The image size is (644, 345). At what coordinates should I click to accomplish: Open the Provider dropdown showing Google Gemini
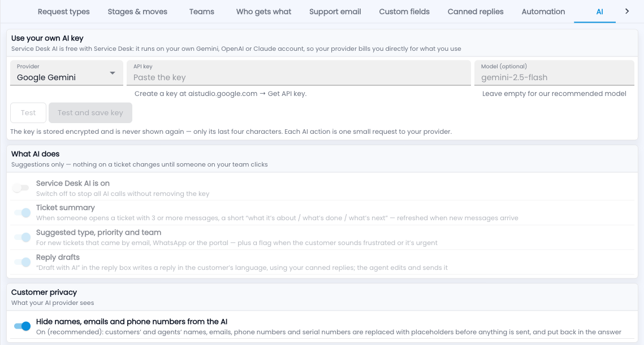coord(67,73)
